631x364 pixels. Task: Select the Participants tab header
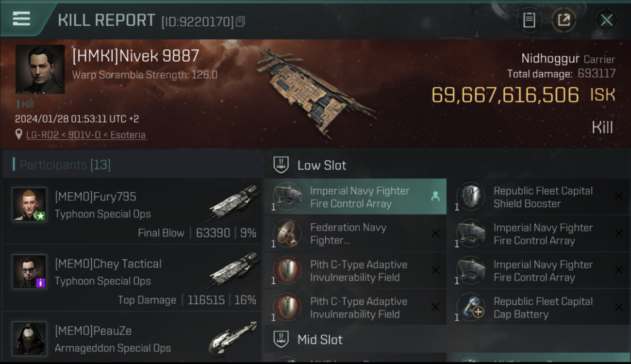(x=65, y=165)
